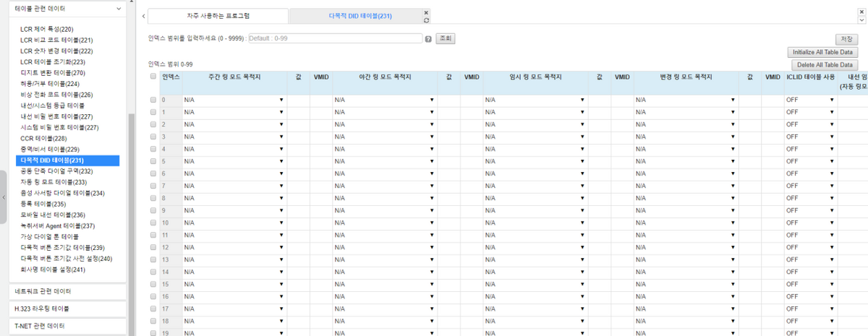Open CCR 테이블(228)

click(x=43, y=138)
